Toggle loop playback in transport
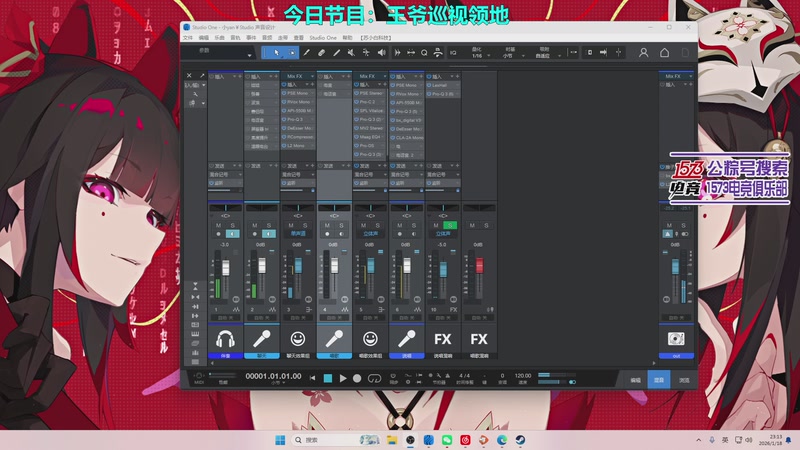 click(374, 379)
